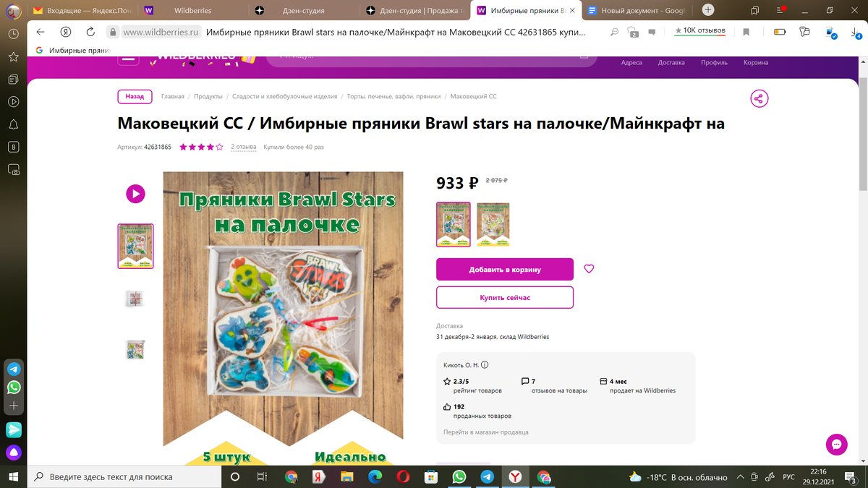Add product to favorites with heart icon

pos(589,269)
